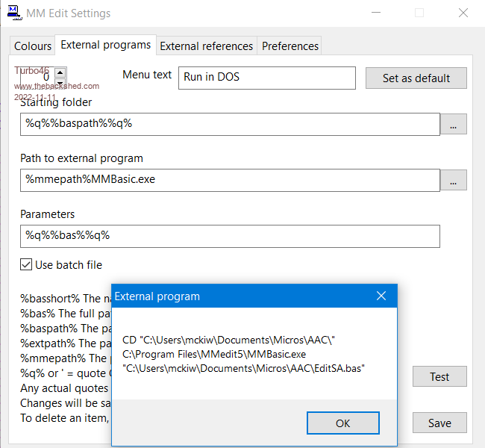Screen dimensions: 485x448
Task: Close the External program dialog with X
Action: pos(381,296)
